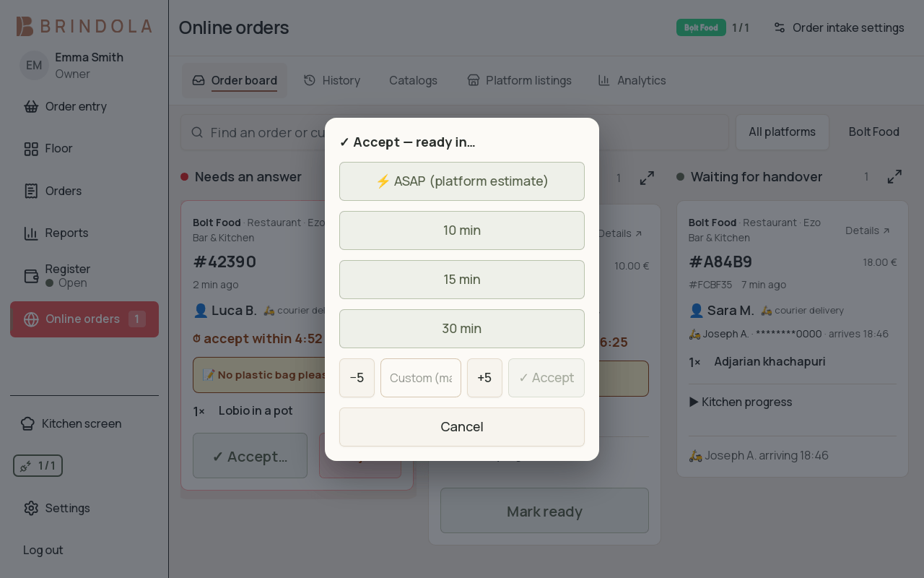This screenshot has height=578, width=924.
Task: Open Settings gear icon in sidebar
Action: point(31,508)
